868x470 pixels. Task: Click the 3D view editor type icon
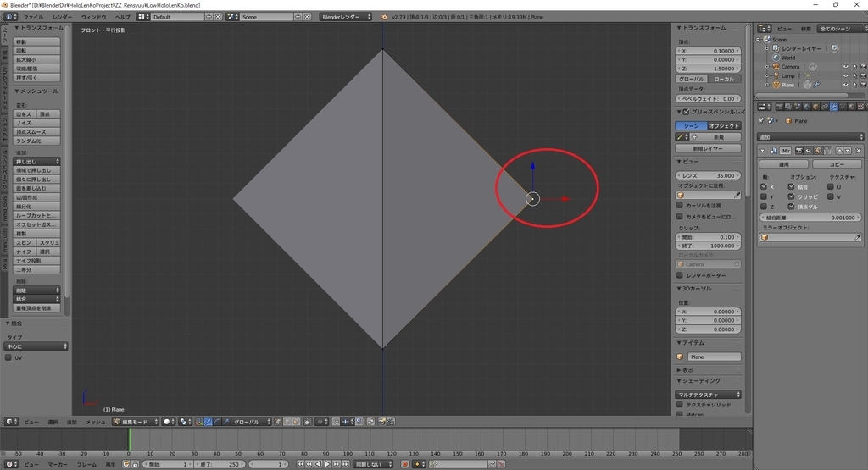click(x=11, y=422)
